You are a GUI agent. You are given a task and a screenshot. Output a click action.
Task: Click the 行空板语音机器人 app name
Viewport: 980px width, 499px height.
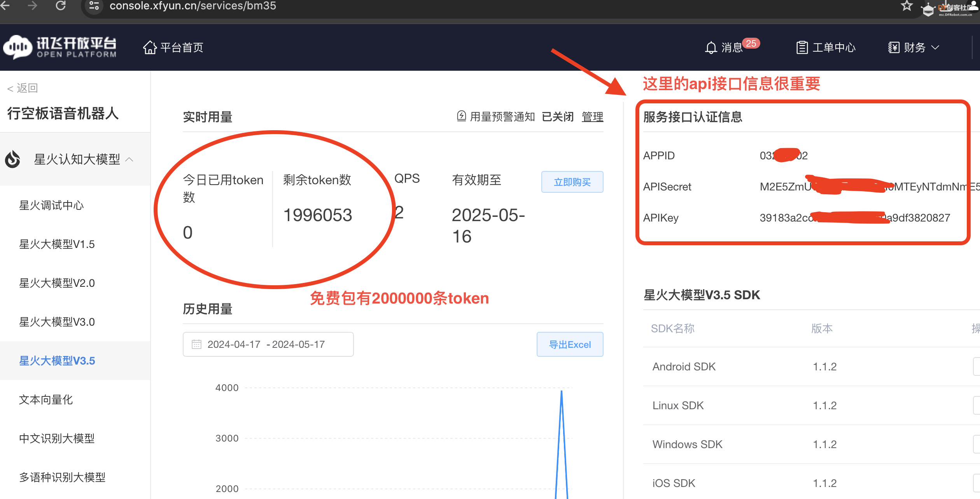coord(63,113)
